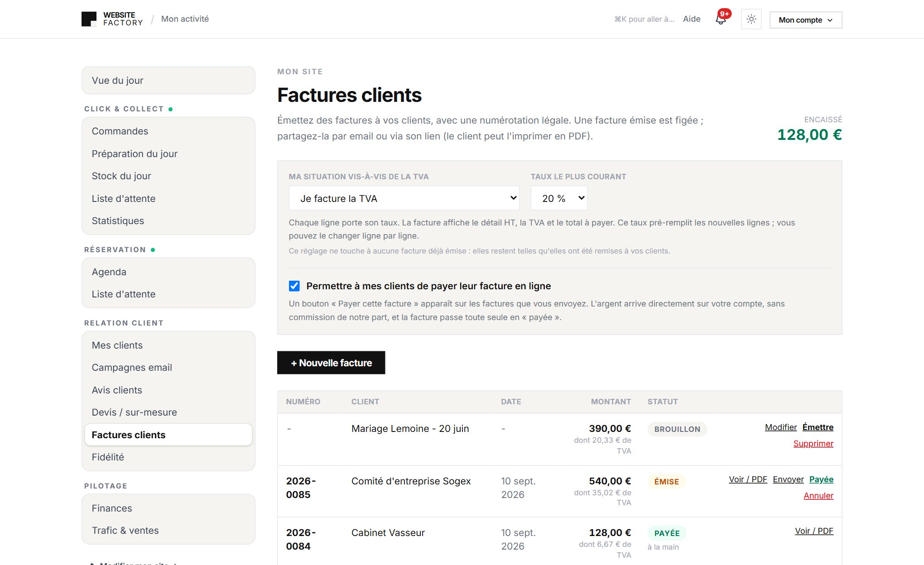The height and width of the screenshot is (565, 924).
Task: Mark invoice 2026-0085 as Payée
Action: [x=822, y=479]
